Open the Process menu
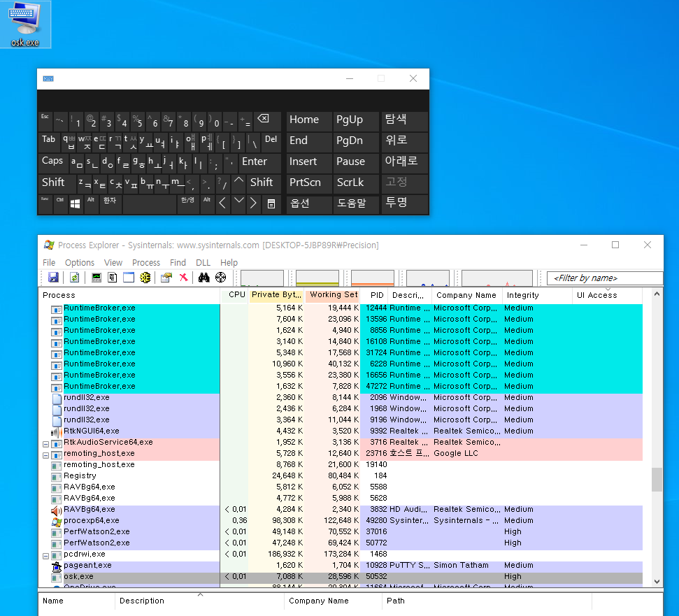The image size is (679, 616). click(146, 263)
